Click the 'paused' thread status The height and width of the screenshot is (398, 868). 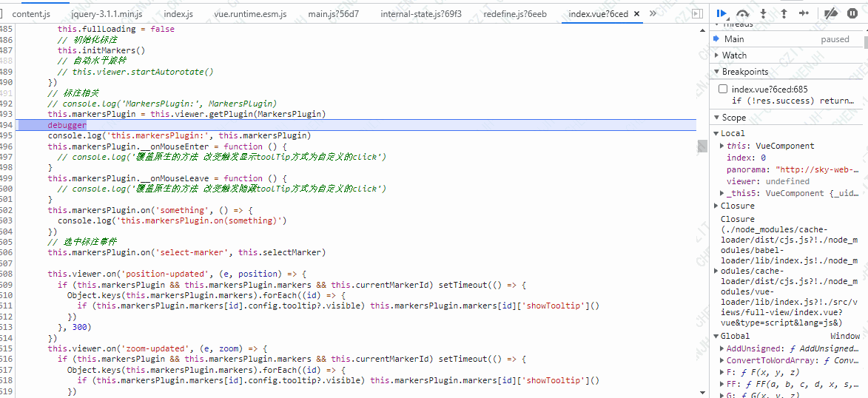[835, 39]
